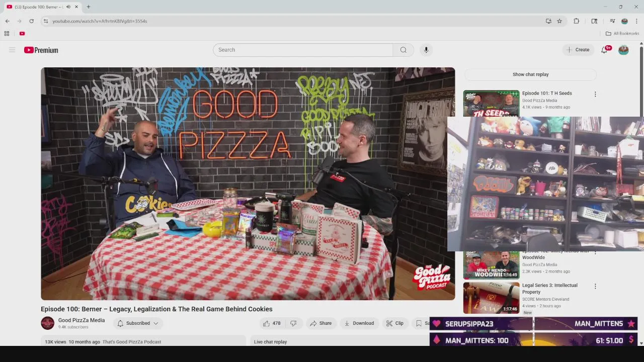Create a Clip of the video

(x=395, y=323)
